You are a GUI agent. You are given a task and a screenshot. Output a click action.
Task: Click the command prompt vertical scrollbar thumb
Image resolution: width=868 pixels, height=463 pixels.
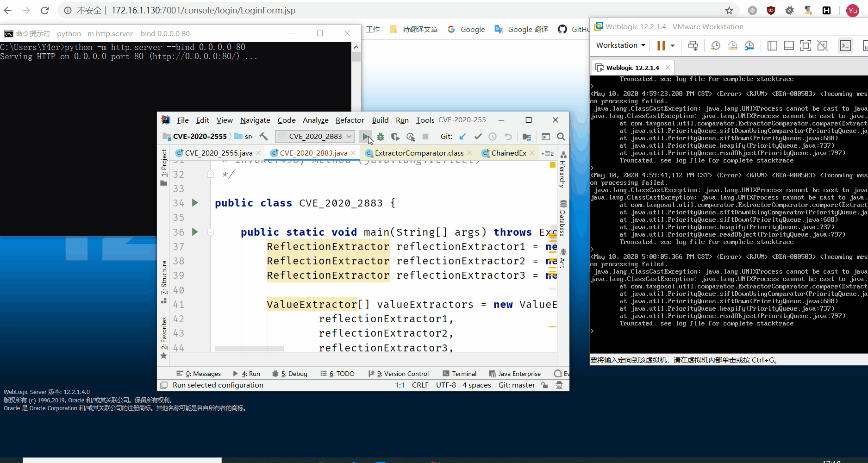pyautogui.click(x=356, y=56)
